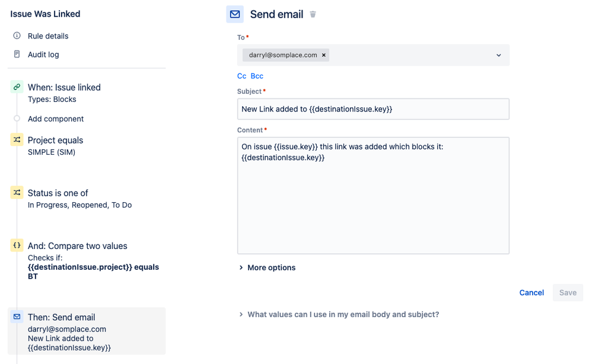Select the Status is one of condition icon
Image resolution: width=592 pixels, height=364 pixels.
(x=17, y=193)
